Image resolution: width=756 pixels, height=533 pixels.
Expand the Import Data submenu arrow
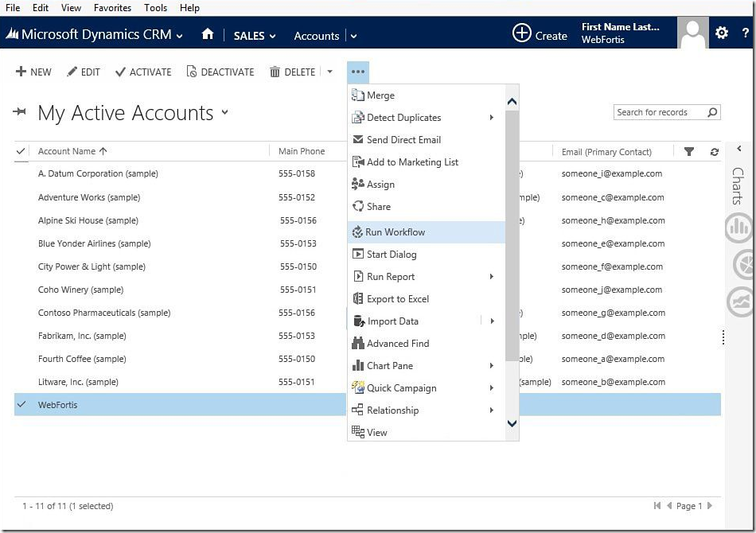click(493, 321)
